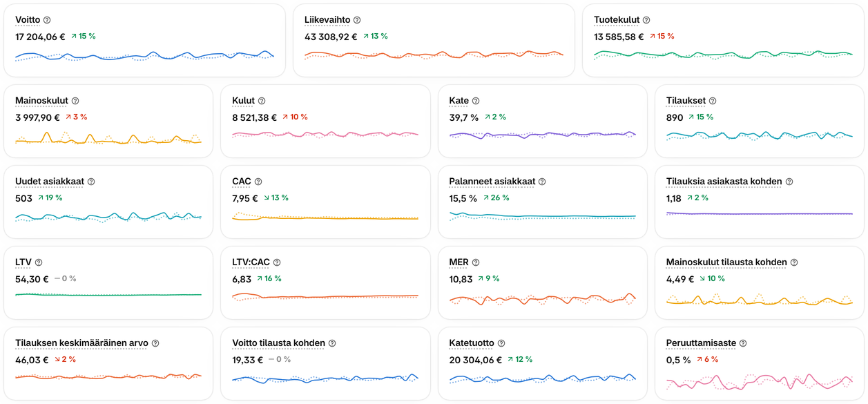Click the Tilaukset count 890
This screenshot has height=404, width=868.
pyautogui.click(x=675, y=117)
